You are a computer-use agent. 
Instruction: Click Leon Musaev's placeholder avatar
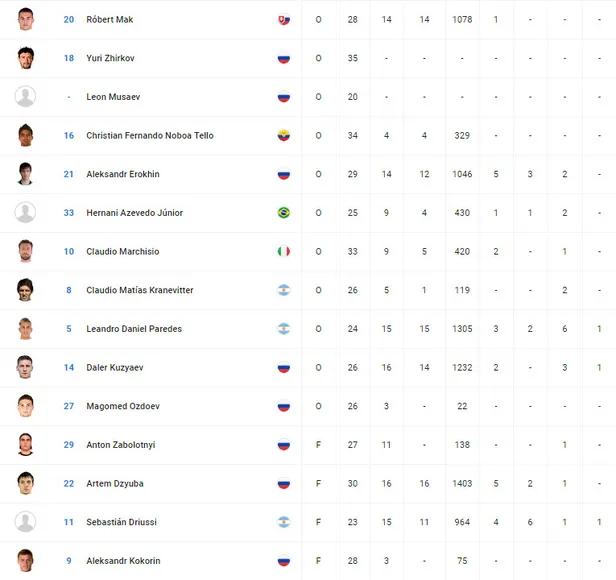(x=26, y=97)
